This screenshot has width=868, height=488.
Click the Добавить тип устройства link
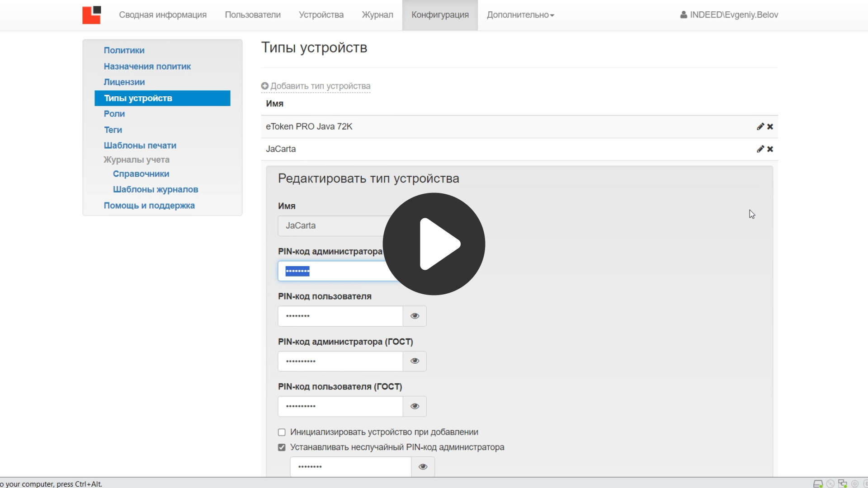point(315,86)
